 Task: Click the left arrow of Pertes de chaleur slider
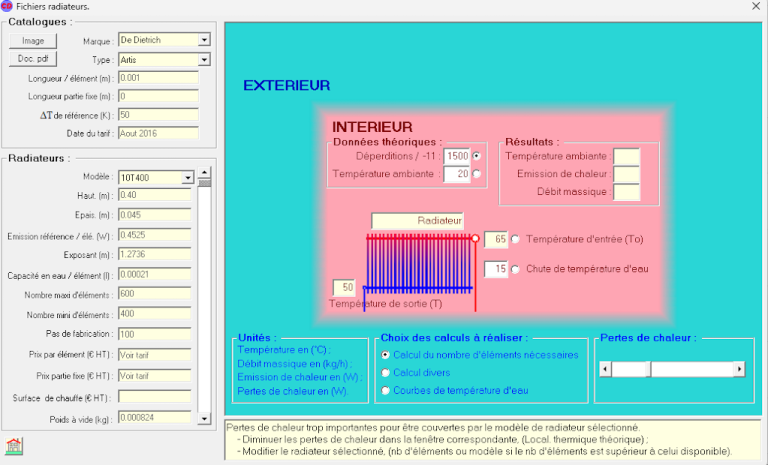coord(605,369)
